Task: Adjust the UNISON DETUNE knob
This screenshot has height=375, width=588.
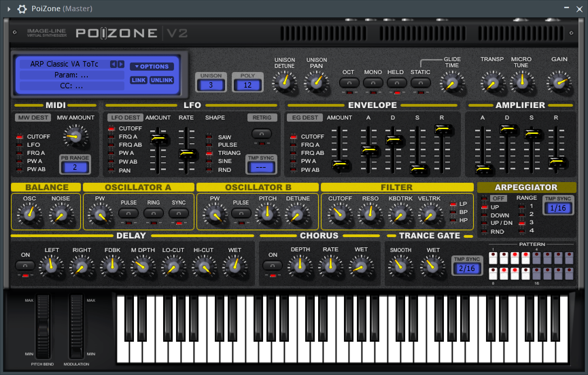Action: (x=284, y=82)
